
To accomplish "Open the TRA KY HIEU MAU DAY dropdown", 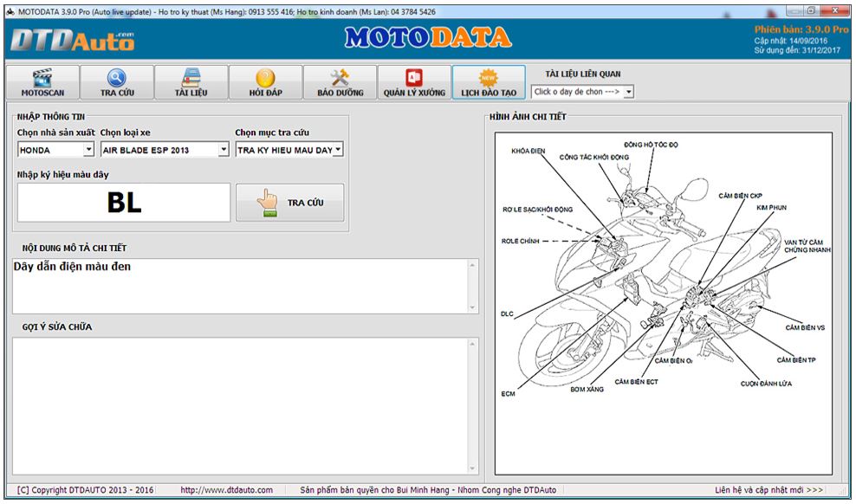I will [338, 150].
